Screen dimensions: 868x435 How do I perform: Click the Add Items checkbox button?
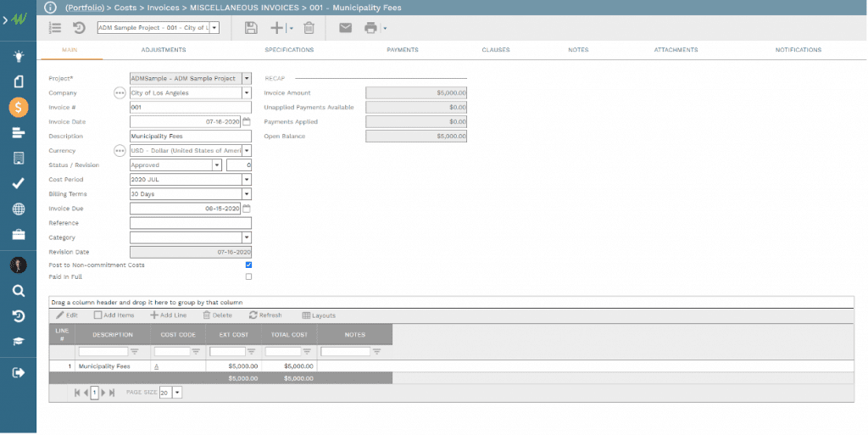tap(114, 315)
